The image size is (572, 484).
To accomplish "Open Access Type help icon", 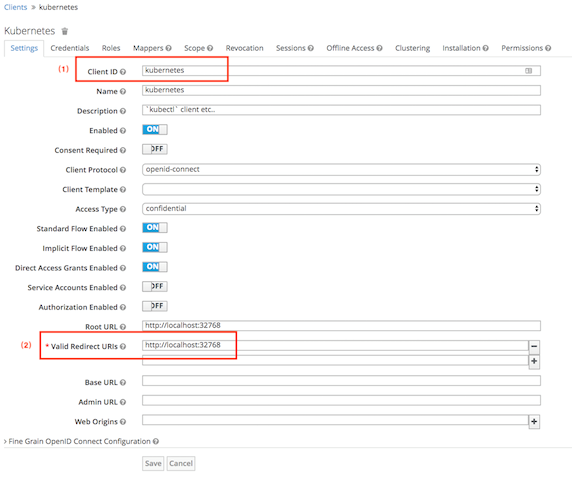I will [x=123, y=209].
